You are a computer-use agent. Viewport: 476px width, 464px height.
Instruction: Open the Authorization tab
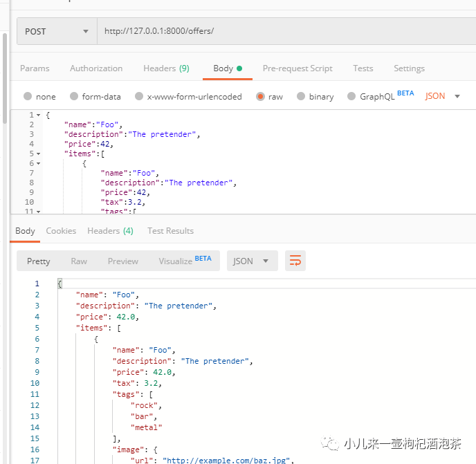pyautogui.click(x=96, y=68)
